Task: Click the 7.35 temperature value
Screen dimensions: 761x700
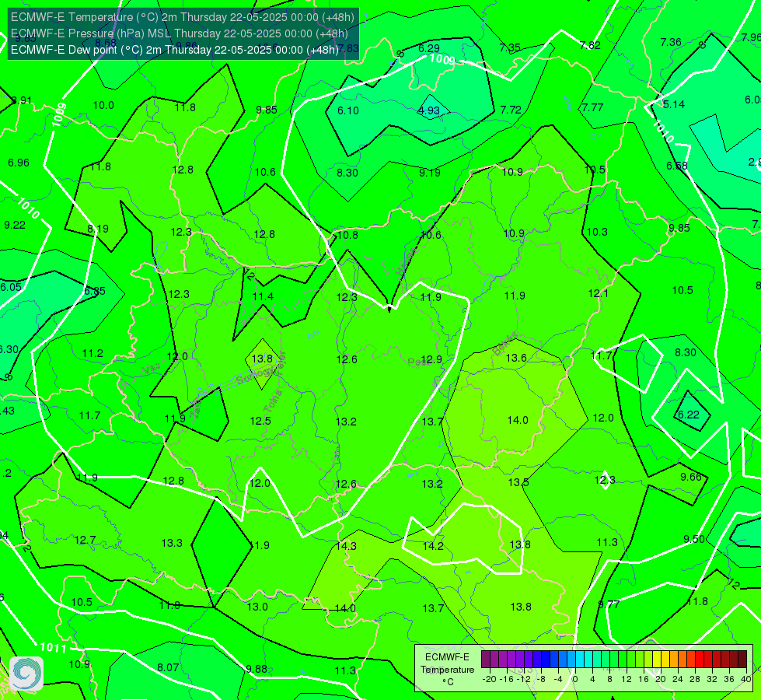Action: click(510, 47)
